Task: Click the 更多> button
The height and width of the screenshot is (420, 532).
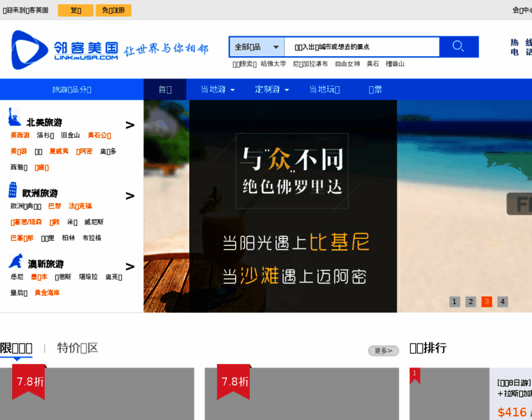Action: click(383, 351)
